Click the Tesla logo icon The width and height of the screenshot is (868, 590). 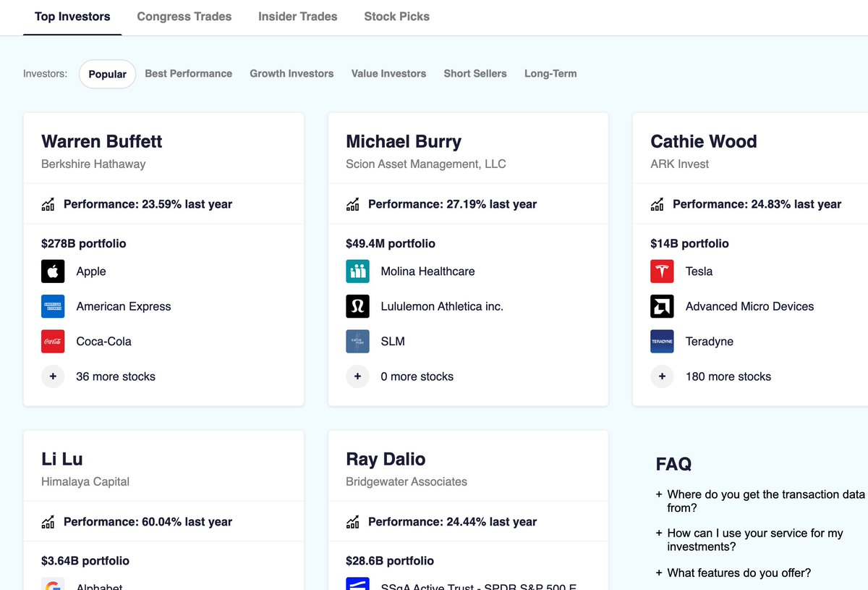coord(662,271)
